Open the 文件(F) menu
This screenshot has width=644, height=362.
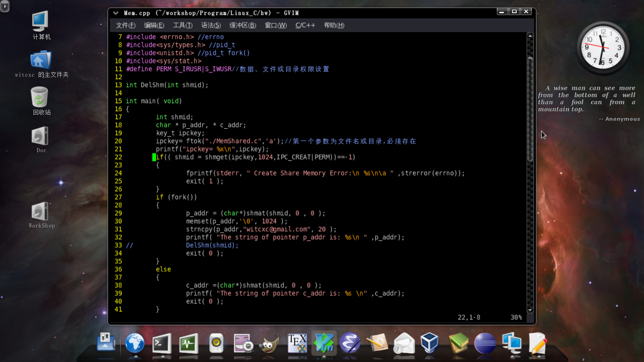125,25
